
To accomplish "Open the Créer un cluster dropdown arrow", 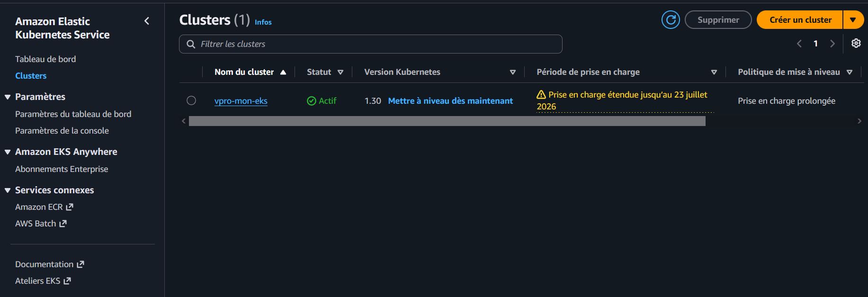I will 853,20.
